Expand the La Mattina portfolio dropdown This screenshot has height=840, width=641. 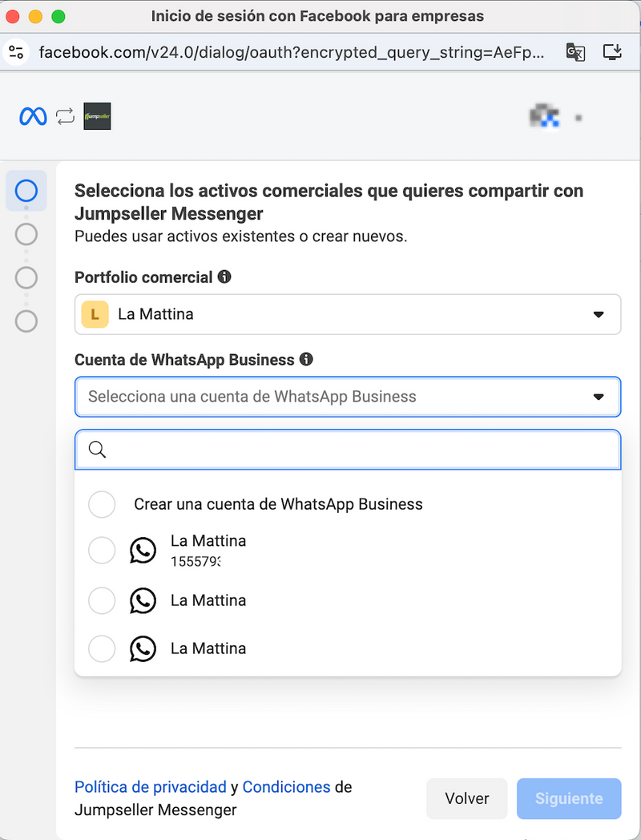click(x=598, y=314)
